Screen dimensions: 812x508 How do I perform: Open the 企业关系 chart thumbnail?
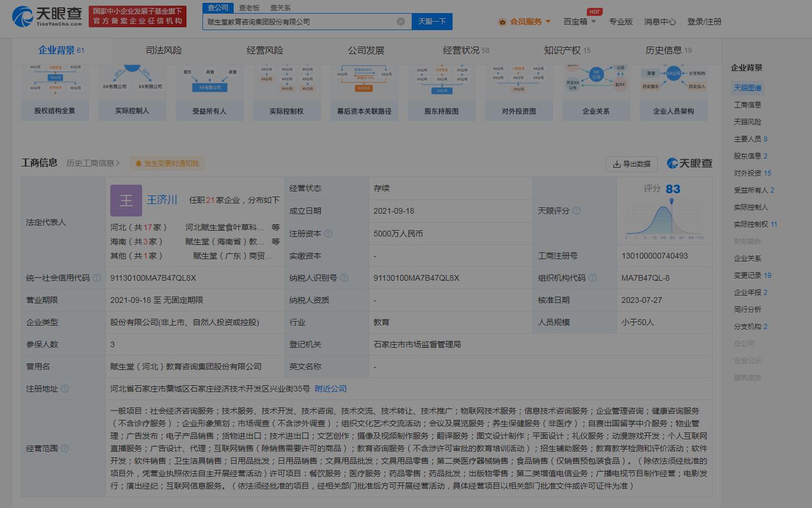[x=596, y=93]
